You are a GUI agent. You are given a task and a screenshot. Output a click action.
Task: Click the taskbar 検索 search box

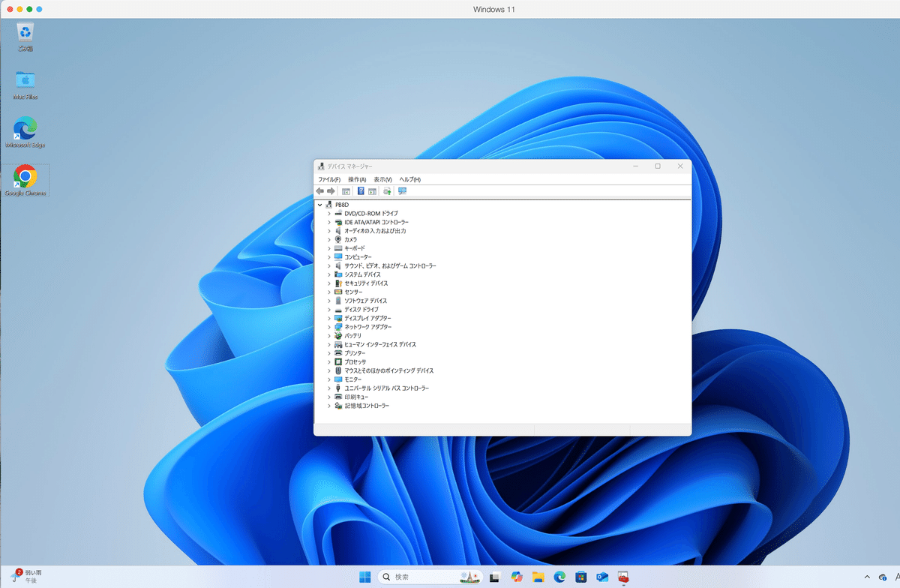click(429, 577)
